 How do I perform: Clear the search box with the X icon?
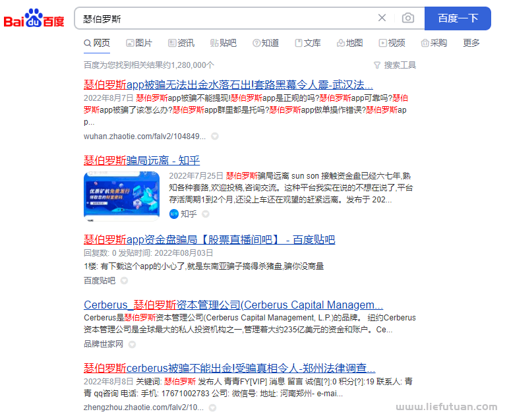pos(382,18)
